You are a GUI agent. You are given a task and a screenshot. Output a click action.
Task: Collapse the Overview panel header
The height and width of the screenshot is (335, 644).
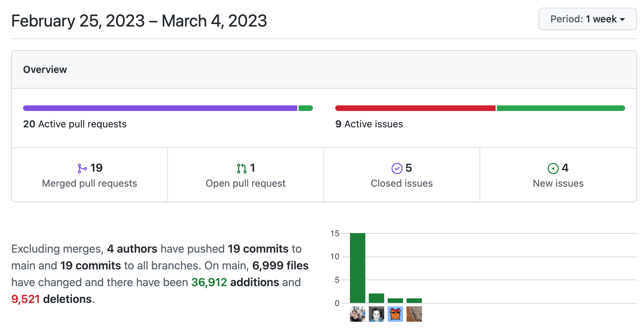pos(45,69)
